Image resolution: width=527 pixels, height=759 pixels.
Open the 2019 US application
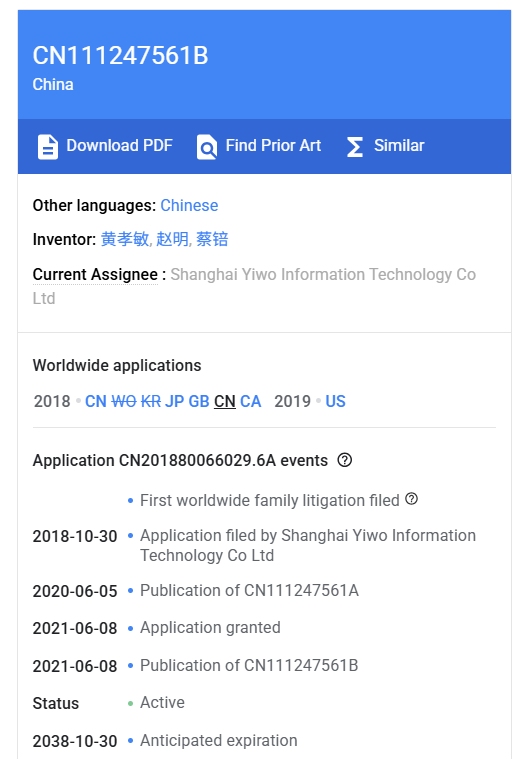coord(335,401)
